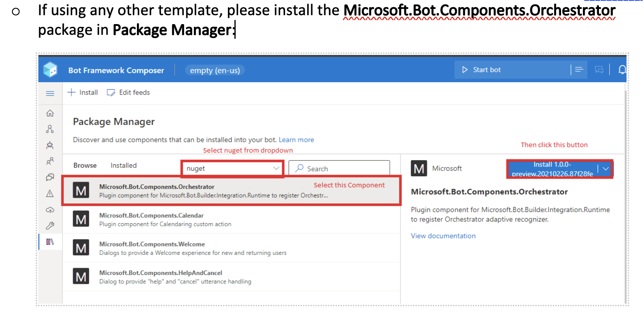Open the feedback chat icon in the top bar
Viewport: 644px width, 316px height.
pyautogui.click(x=599, y=69)
